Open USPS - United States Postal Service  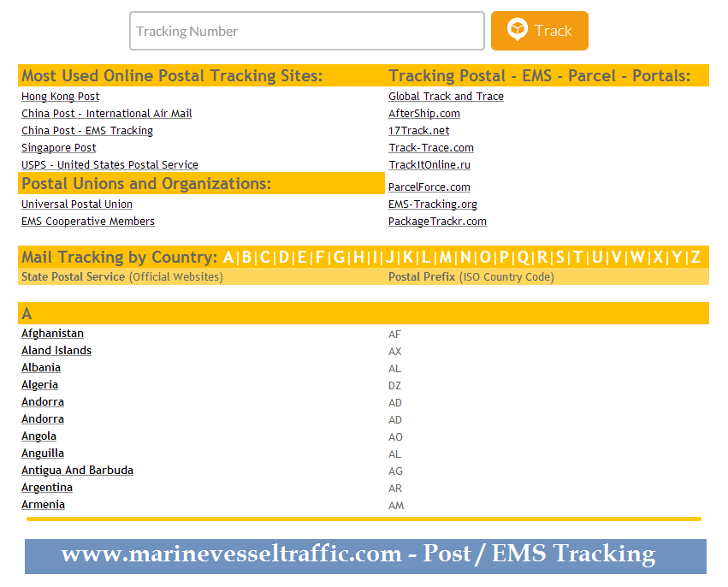[x=109, y=165]
